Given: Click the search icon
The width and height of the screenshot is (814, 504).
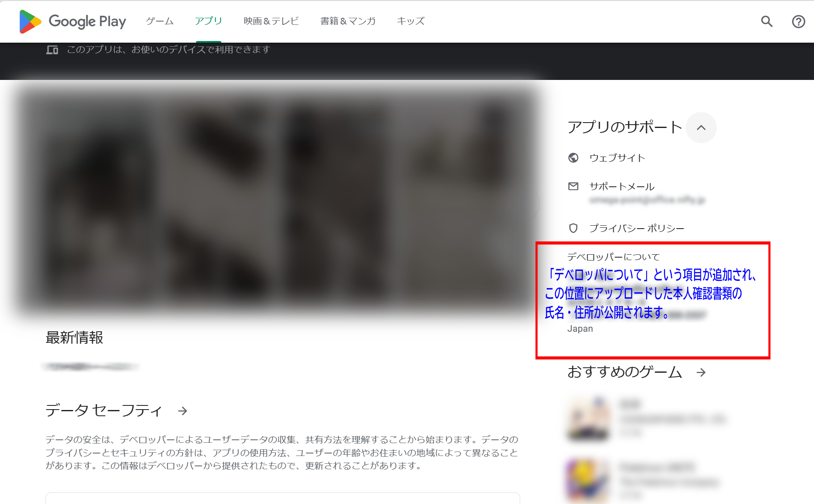Looking at the screenshot, I should click(766, 21).
